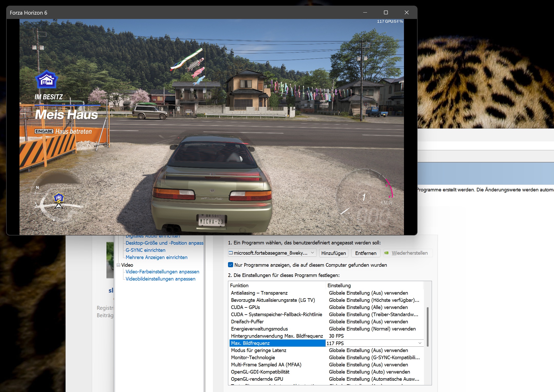Select the 'Monitor-Technologie' row
The width and height of the screenshot is (554, 392).
pyautogui.click(x=326, y=357)
